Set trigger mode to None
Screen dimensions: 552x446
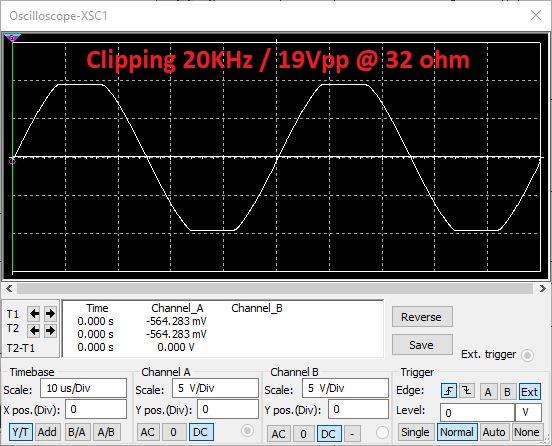point(527,432)
